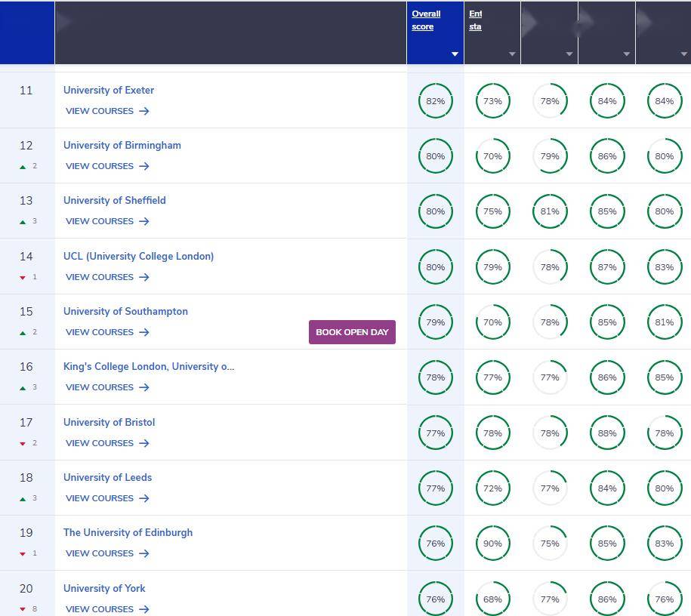View courses for UCL
Viewport: 691px width, 616px height.
pyautogui.click(x=107, y=277)
